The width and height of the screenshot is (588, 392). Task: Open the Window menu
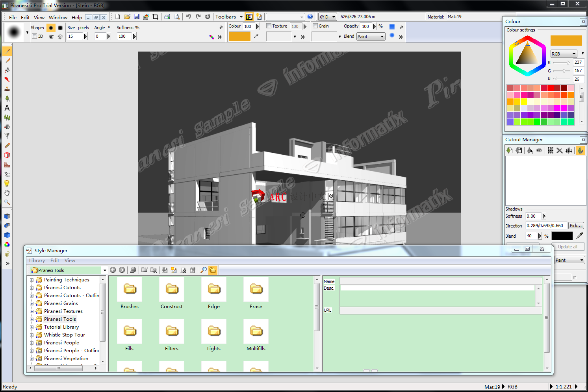pos(58,17)
